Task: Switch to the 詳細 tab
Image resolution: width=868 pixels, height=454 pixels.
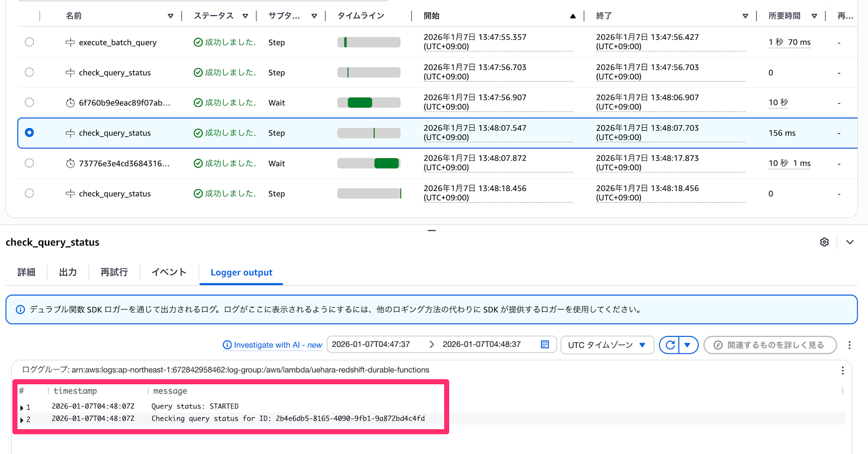Action: pos(26,272)
